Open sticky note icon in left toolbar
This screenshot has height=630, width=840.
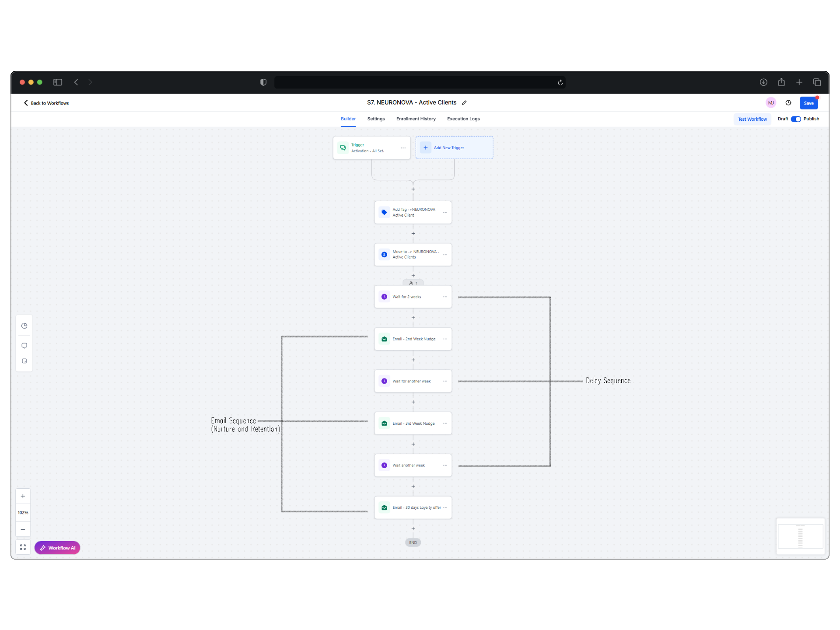pyautogui.click(x=24, y=361)
